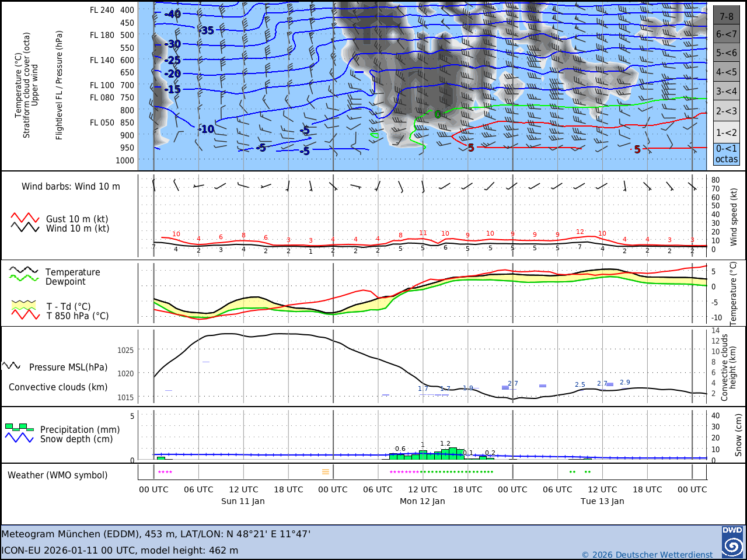Click the Pressure MSL(hPa) label
Image resolution: width=747 pixels, height=560 pixels.
[68, 367]
